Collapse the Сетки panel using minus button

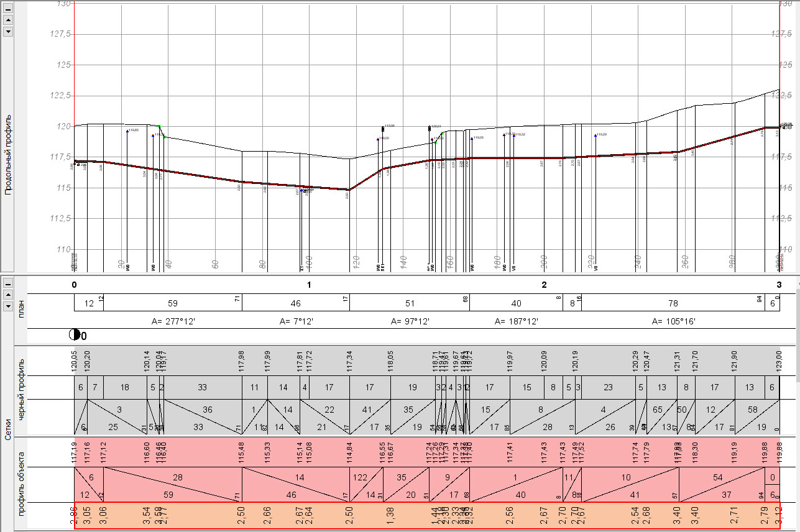tap(8, 283)
